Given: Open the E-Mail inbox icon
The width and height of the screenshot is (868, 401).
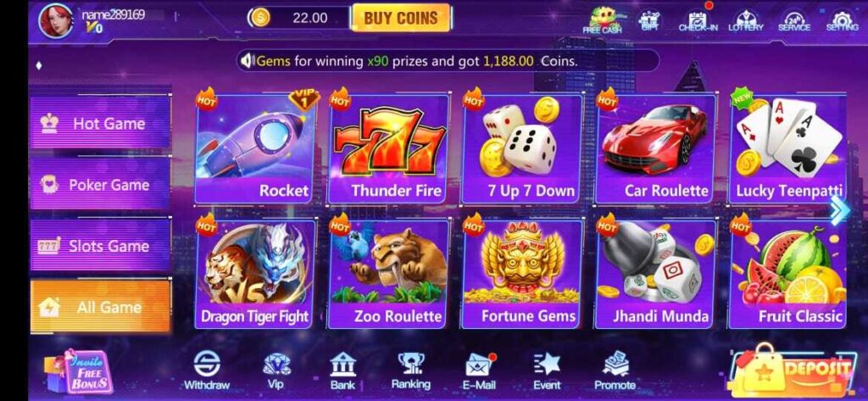Looking at the screenshot, I should (480, 370).
